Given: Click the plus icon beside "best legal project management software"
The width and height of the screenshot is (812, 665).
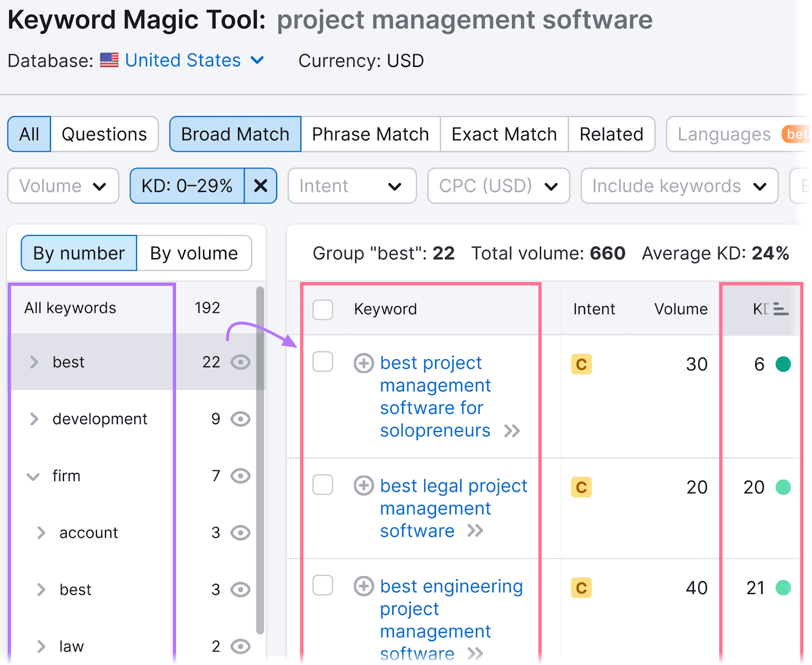Looking at the screenshot, I should 363,486.
